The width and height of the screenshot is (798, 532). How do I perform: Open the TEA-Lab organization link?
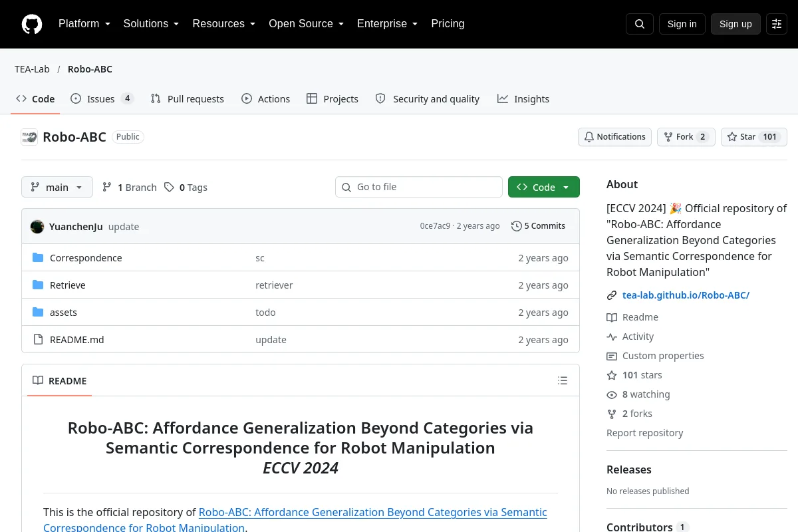(32, 69)
